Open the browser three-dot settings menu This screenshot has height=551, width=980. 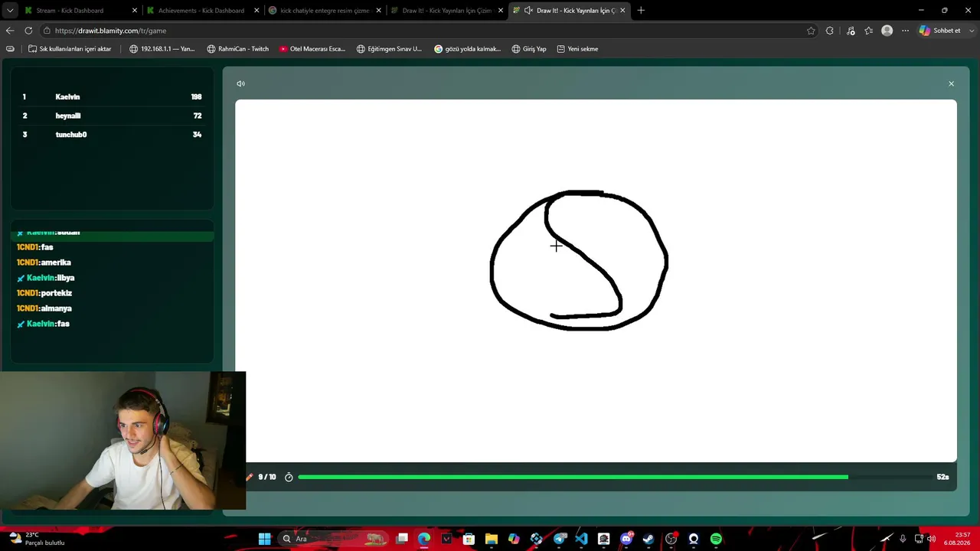pos(905,31)
